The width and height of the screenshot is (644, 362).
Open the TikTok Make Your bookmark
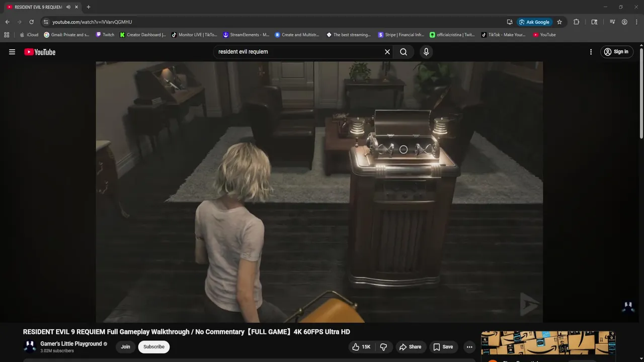coord(504,35)
